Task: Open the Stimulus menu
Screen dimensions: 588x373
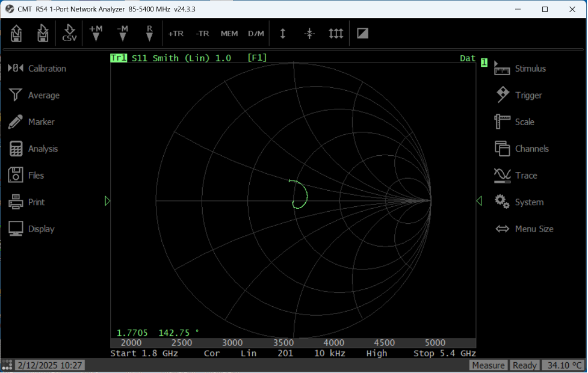Action: [x=520, y=69]
